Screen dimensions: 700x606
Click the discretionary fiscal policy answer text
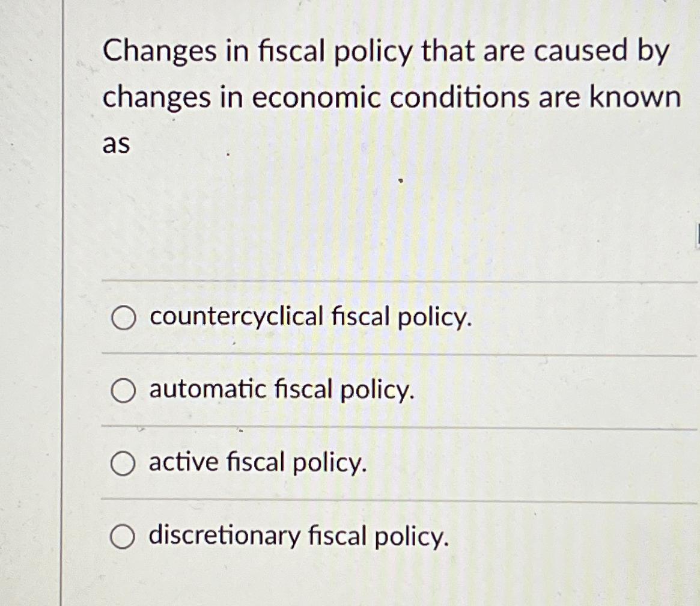[298, 535]
